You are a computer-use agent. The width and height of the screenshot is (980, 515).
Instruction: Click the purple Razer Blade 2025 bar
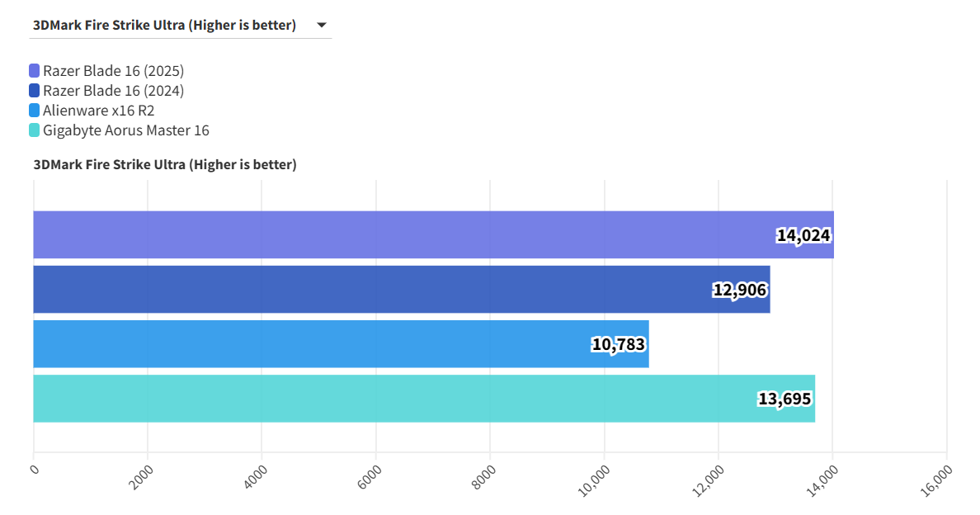point(396,235)
